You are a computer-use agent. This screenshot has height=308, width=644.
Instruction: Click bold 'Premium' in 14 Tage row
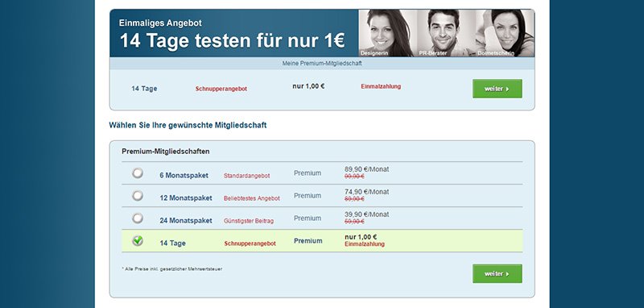(308, 241)
